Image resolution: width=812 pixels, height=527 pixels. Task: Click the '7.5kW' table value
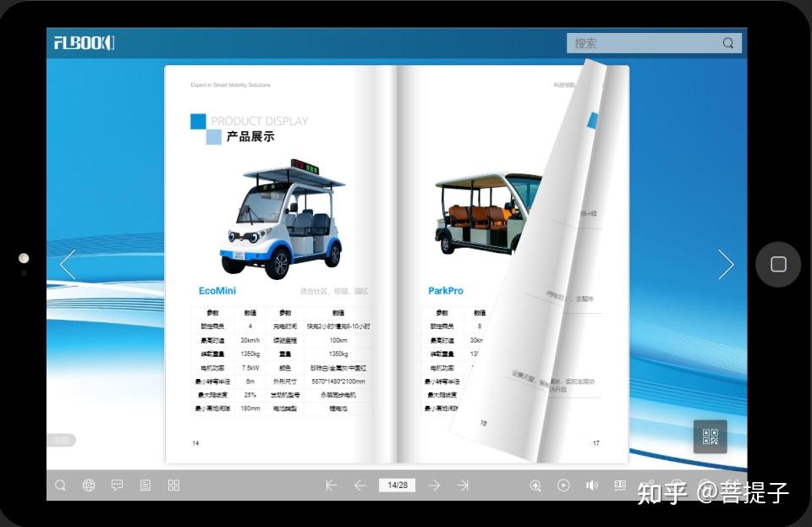[x=250, y=368]
